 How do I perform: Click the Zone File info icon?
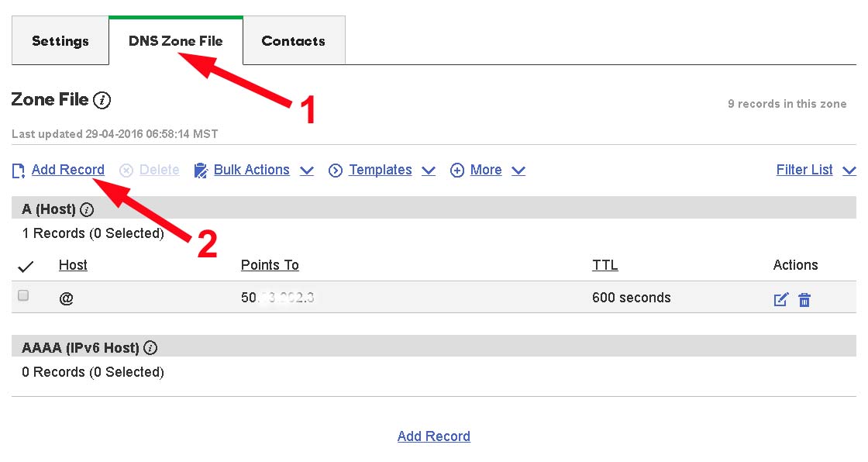[x=102, y=100]
